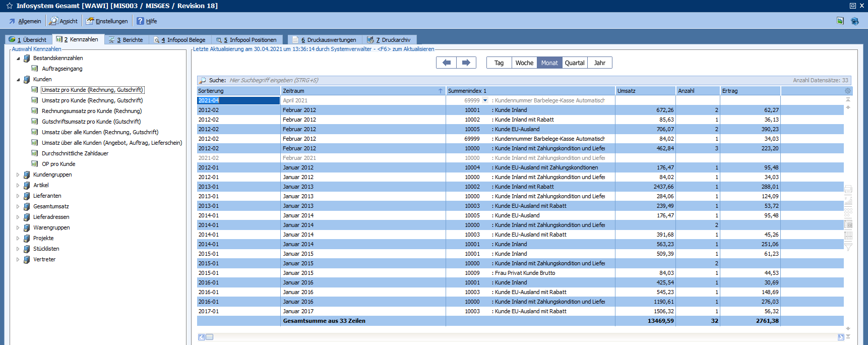
Task: Select OP pro Kunde in the tree
Action: coord(58,164)
